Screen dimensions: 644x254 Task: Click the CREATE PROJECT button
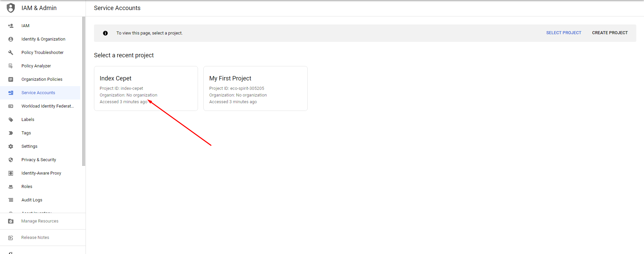tap(610, 33)
